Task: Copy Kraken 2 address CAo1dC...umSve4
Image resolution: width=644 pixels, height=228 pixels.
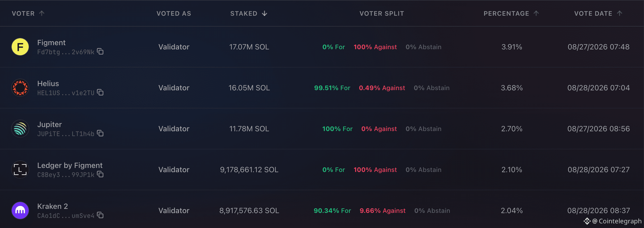Action: click(x=100, y=215)
